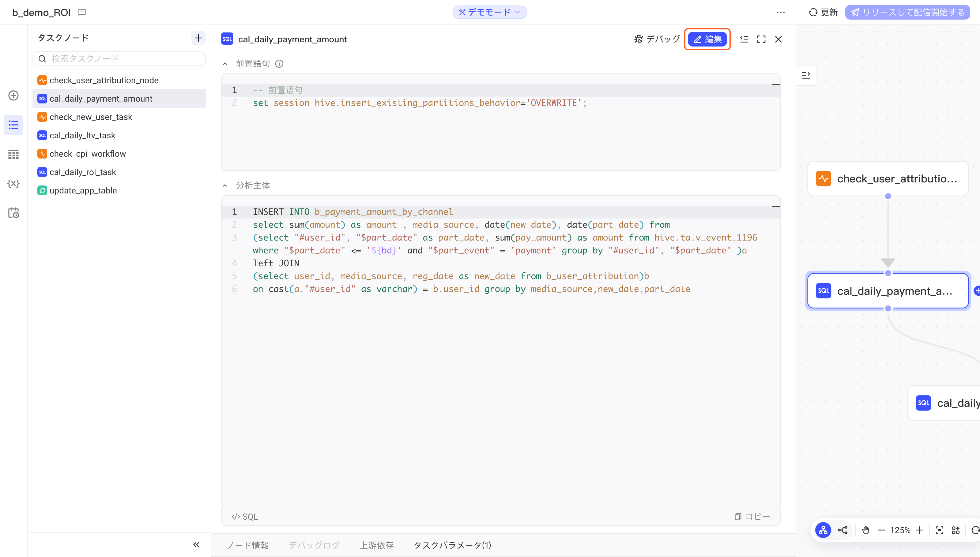Collapse the 分析主体 section
980x557 pixels.
click(x=225, y=185)
